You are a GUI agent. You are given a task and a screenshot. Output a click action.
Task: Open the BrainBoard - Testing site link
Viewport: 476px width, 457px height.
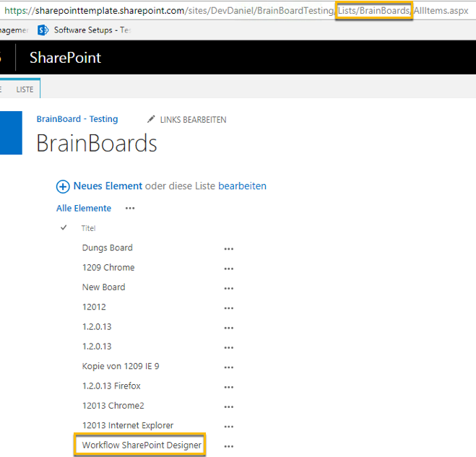(x=77, y=119)
